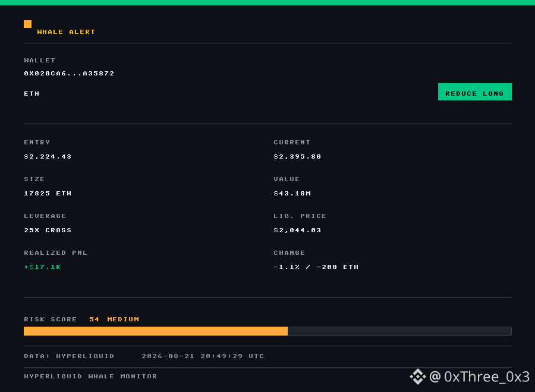Image resolution: width=535 pixels, height=392 pixels.
Task: Click the LIQ. PRICE field label
Action: (300, 216)
